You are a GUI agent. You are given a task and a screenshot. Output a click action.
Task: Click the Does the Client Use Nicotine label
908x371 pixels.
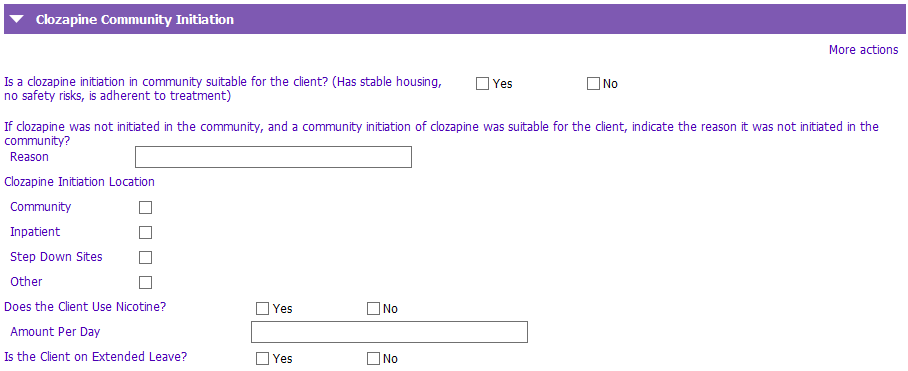85,307
